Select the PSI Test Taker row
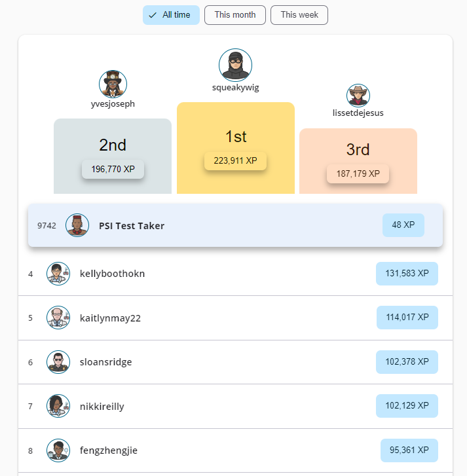This screenshot has height=476, width=467. coord(235,225)
